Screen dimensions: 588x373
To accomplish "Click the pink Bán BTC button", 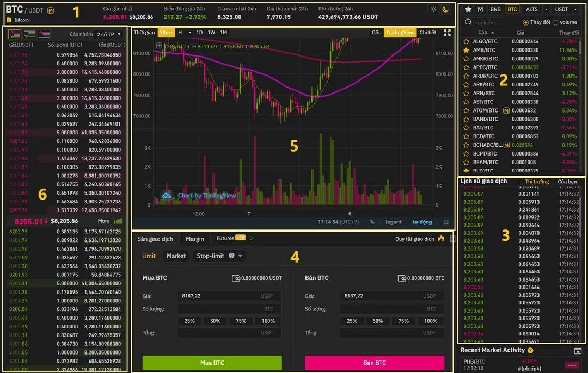I will coord(375,363).
